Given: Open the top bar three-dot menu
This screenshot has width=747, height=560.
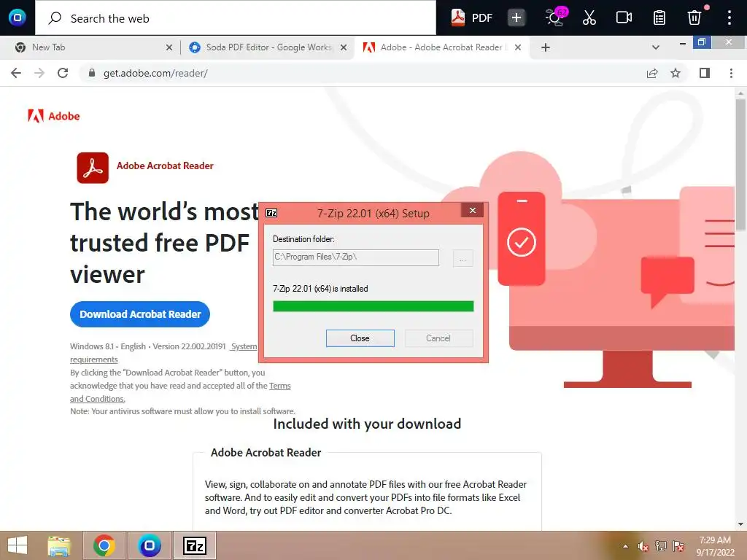Looking at the screenshot, I should 729,17.
